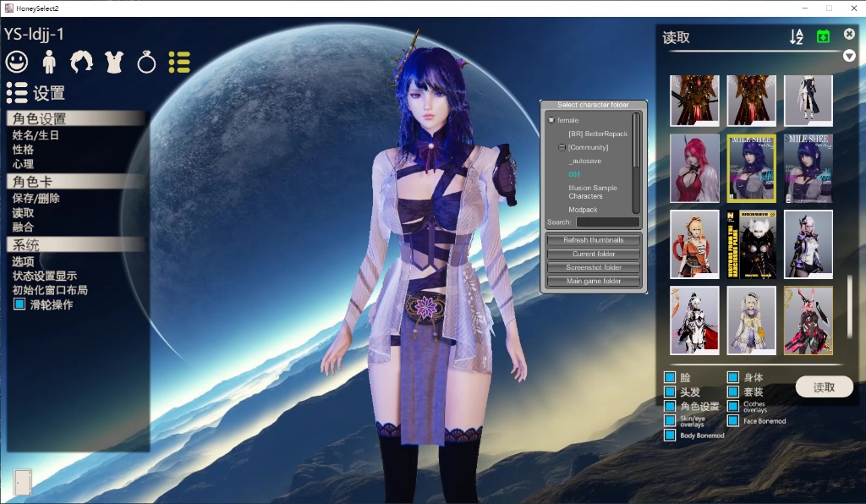This screenshot has width=866, height=504.
Task: Open 保存/删除 save or delete item
Action: click(36, 198)
